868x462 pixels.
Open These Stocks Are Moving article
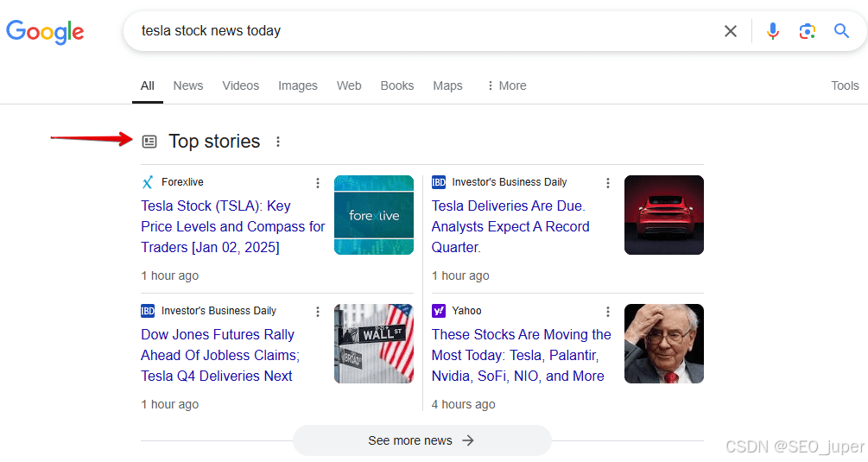click(x=521, y=356)
